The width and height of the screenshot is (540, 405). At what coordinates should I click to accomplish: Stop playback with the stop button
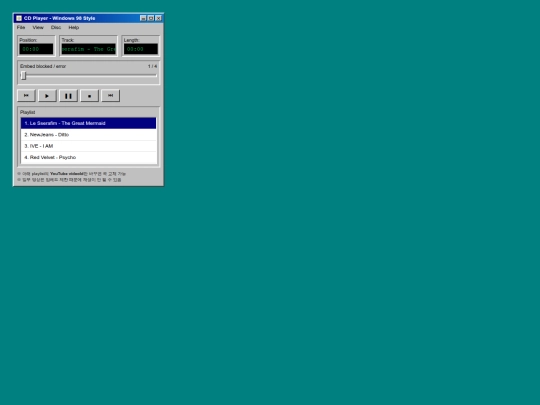click(90, 96)
